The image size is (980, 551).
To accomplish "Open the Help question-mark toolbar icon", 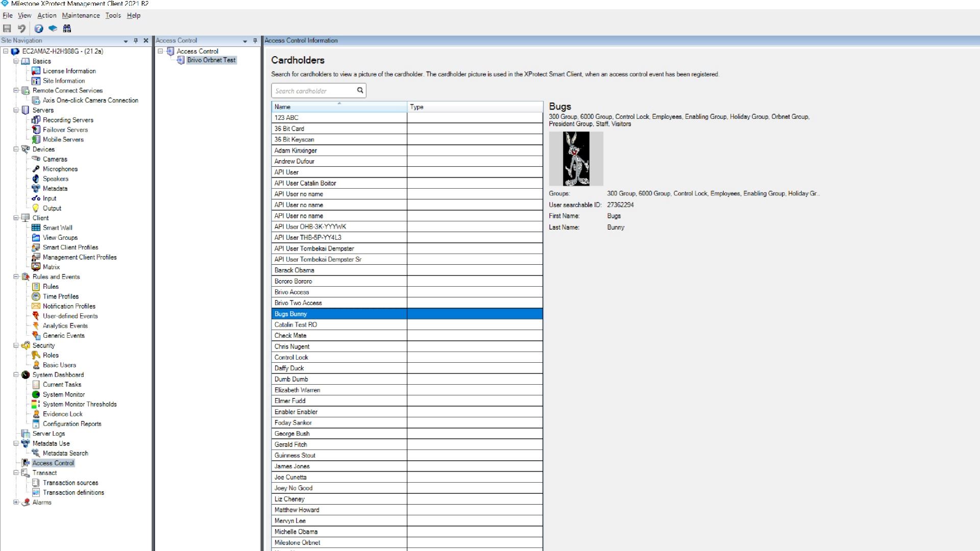I will 38,29.
